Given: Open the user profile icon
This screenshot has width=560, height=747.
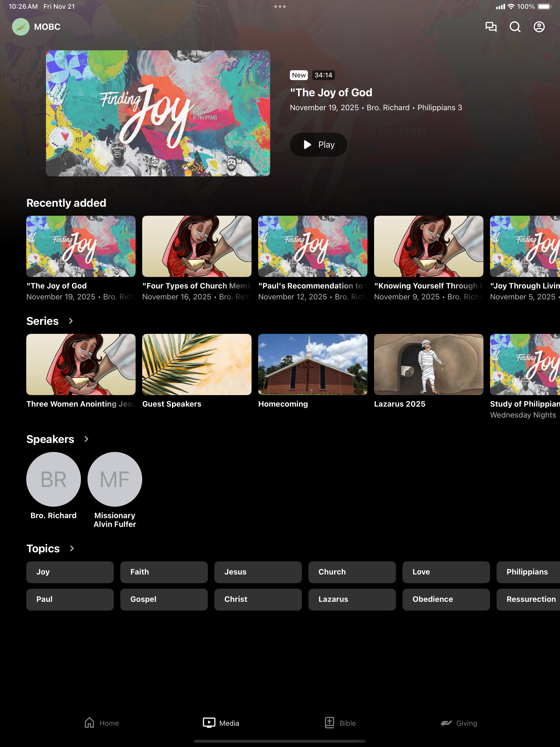Looking at the screenshot, I should [539, 27].
